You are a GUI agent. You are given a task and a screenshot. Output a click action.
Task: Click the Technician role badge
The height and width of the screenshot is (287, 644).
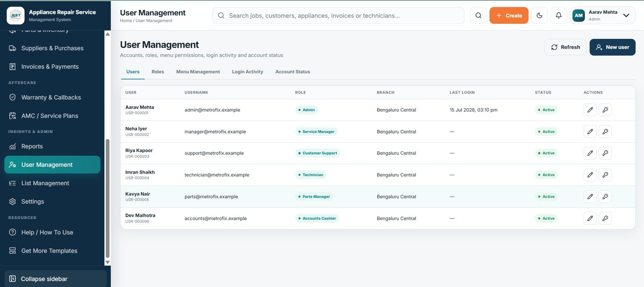(x=310, y=175)
